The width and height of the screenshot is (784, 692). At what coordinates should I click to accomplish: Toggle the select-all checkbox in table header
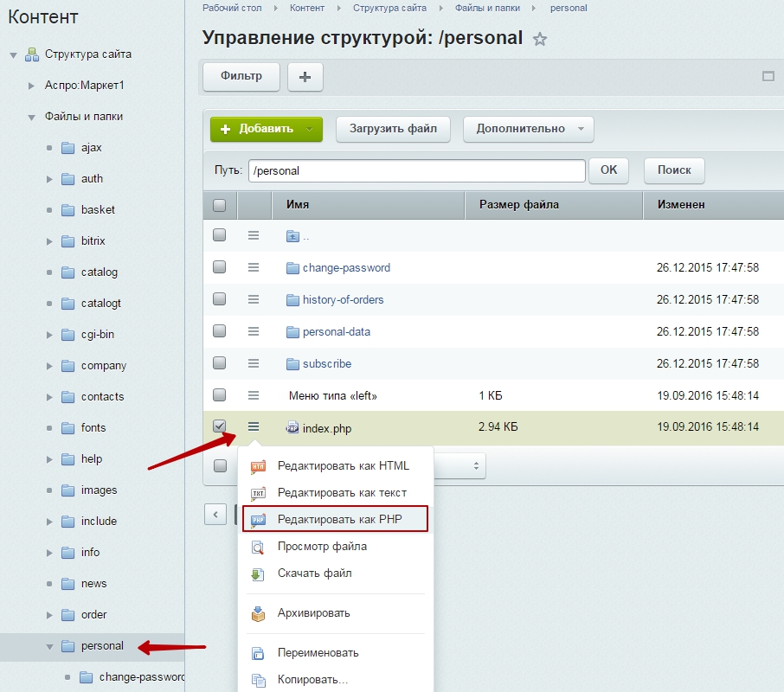click(220, 205)
